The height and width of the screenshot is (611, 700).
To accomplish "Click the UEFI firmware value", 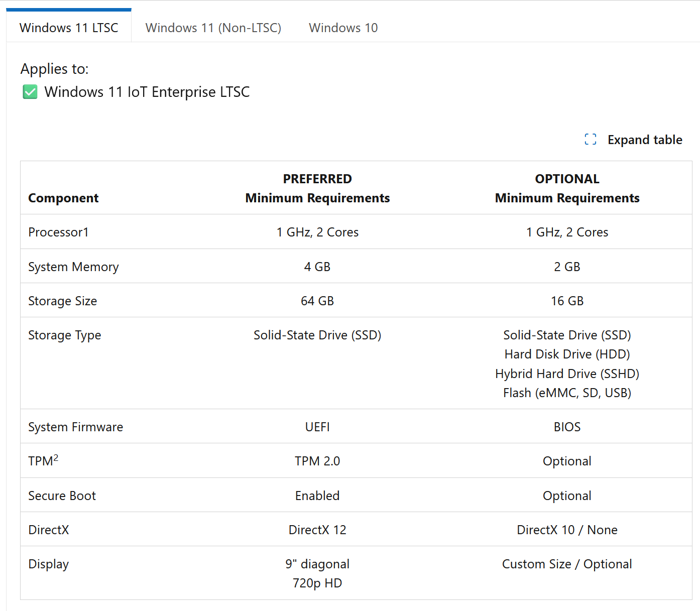I will pyautogui.click(x=317, y=427).
